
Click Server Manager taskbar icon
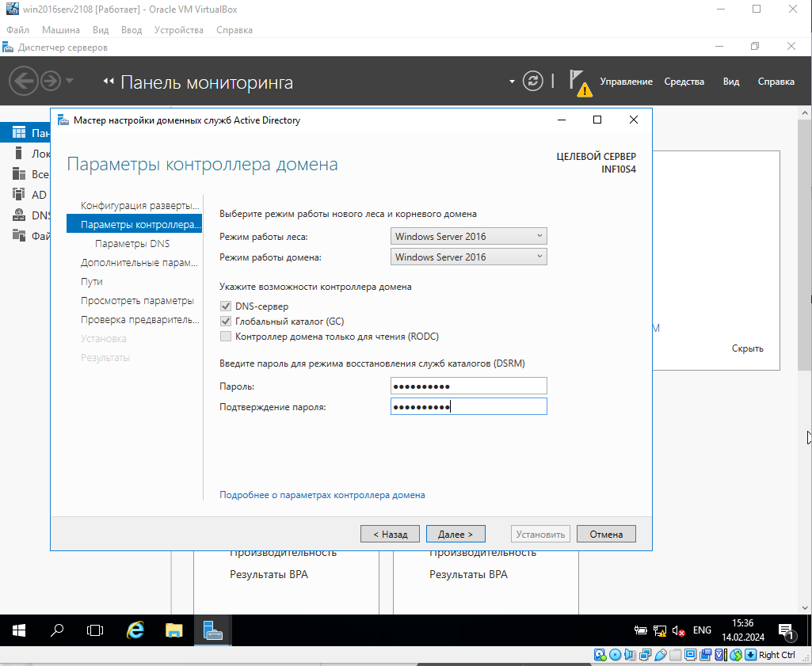pos(213,630)
